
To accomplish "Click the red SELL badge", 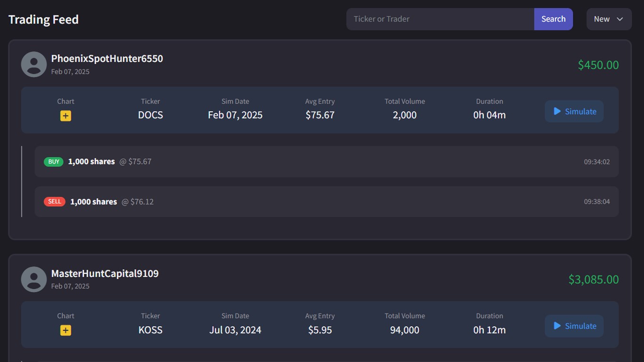I will (x=55, y=202).
